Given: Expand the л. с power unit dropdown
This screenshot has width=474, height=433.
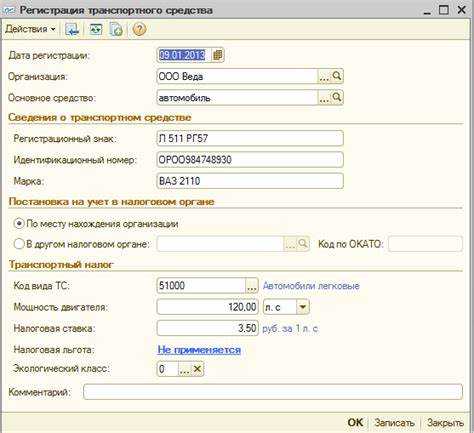Looking at the screenshot, I should pos(303,307).
